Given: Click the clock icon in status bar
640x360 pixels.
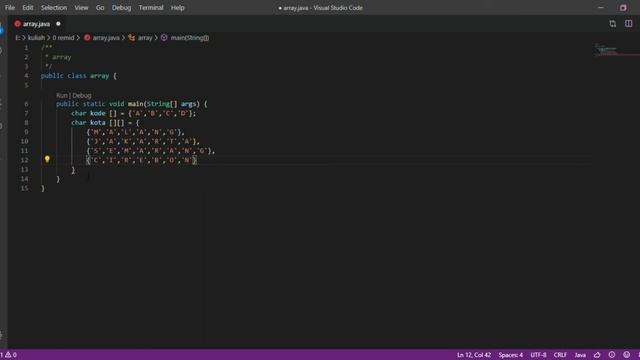Looking at the screenshot, I should coord(612,355).
